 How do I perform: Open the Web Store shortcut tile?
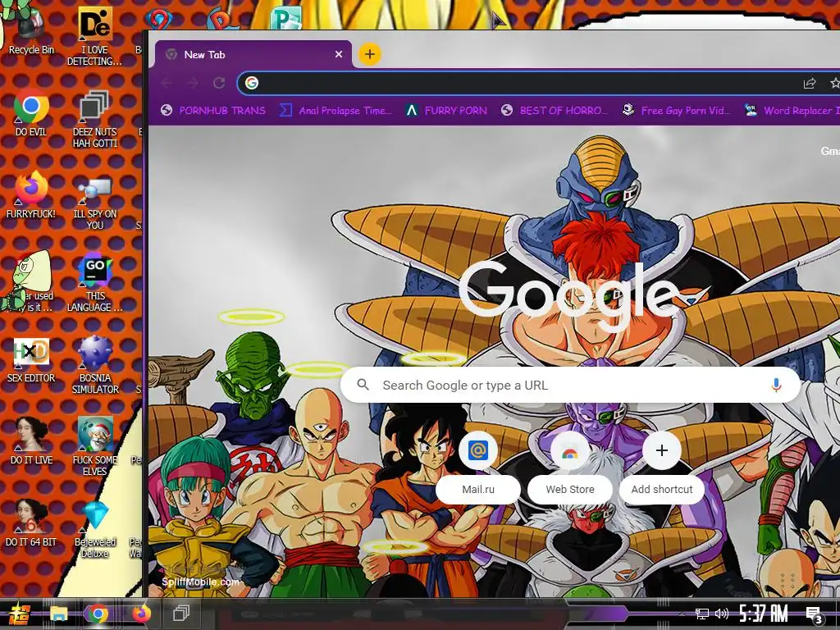[570, 468]
